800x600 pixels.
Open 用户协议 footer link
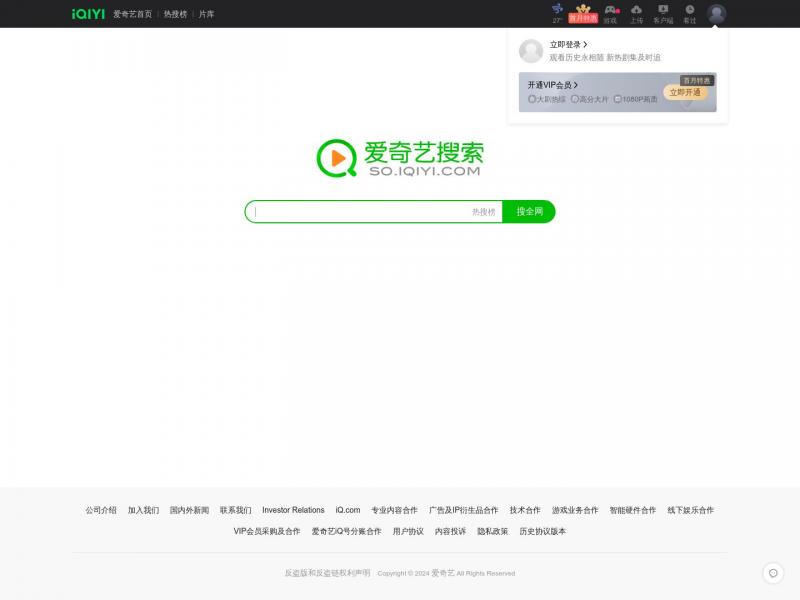[x=408, y=532]
